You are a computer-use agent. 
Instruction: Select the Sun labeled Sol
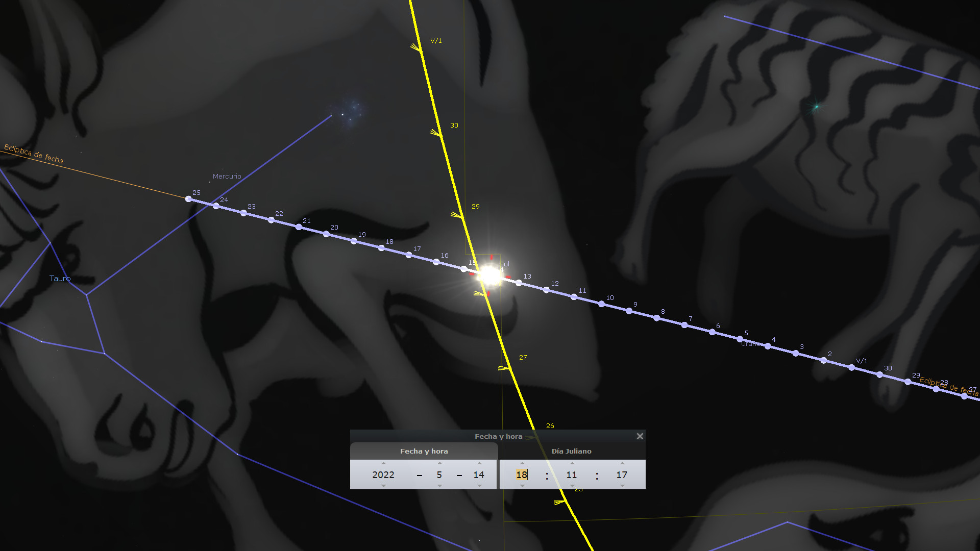click(x=490, y=275)
